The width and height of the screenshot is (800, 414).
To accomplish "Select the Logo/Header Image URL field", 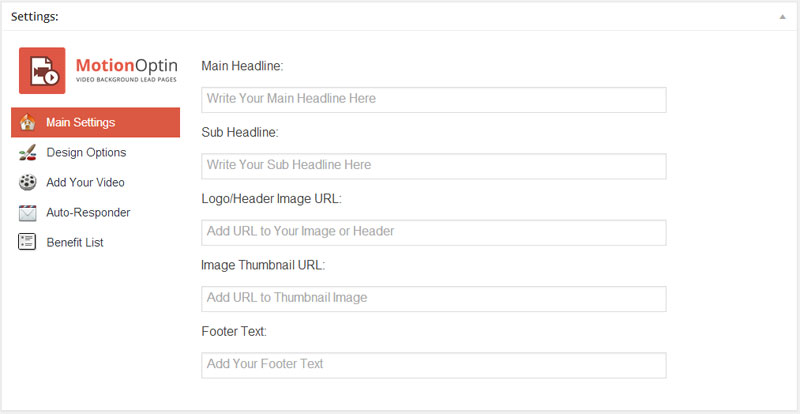I will [x=434, y=232].
